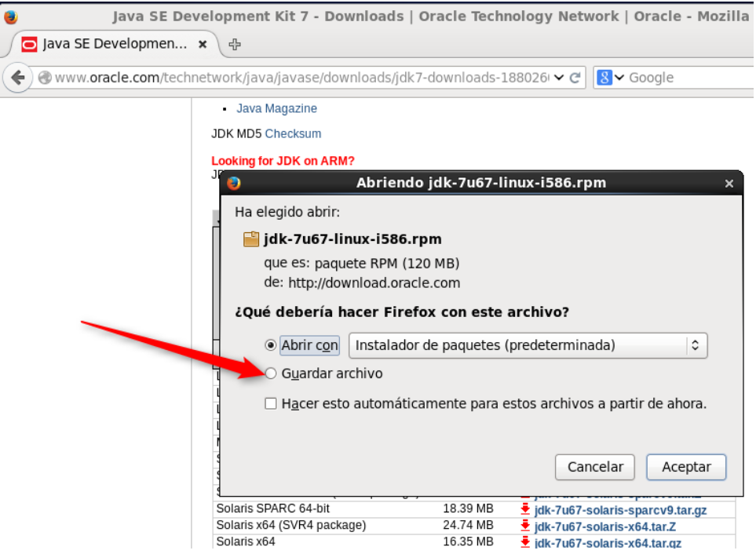Close the Java SE Development tab
Image resolution: width=756 pixels, height=554 pixels.
pyautogui.click(x=203, y=44)
